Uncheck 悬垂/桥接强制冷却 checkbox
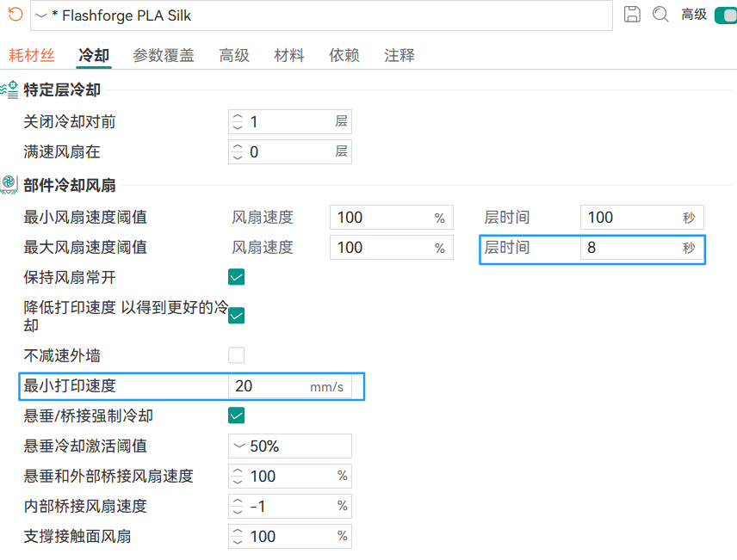The image size is (737, 560). click(x=237, y=415)
